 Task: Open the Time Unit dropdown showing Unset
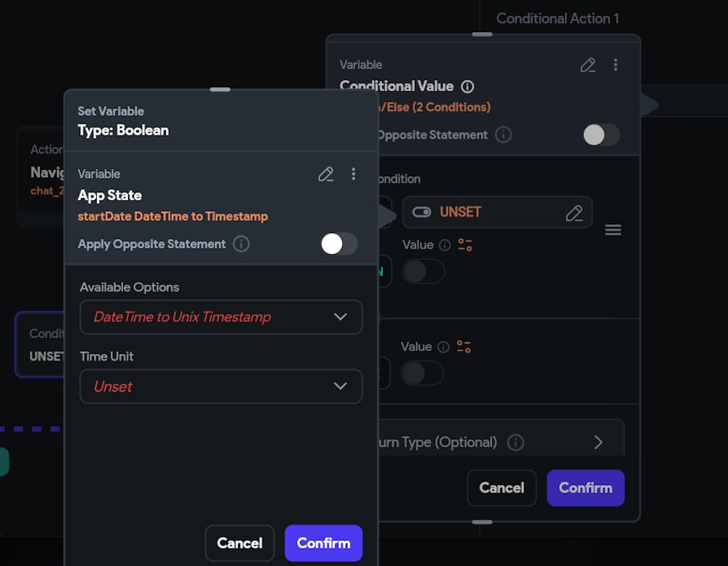221,386
